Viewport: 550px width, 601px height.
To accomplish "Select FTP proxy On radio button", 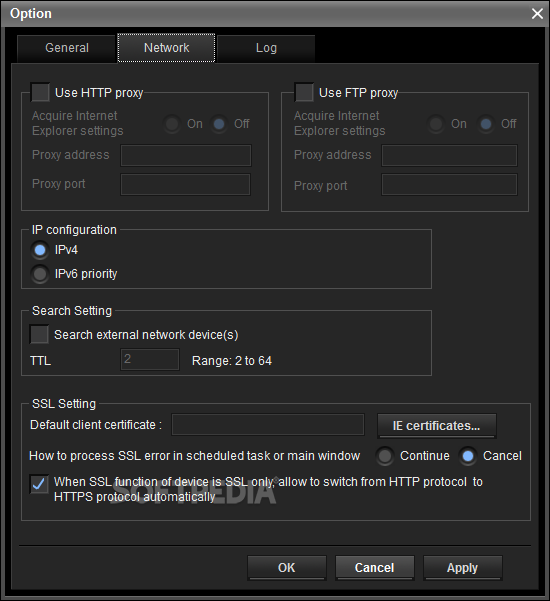I will click(436, 124).
